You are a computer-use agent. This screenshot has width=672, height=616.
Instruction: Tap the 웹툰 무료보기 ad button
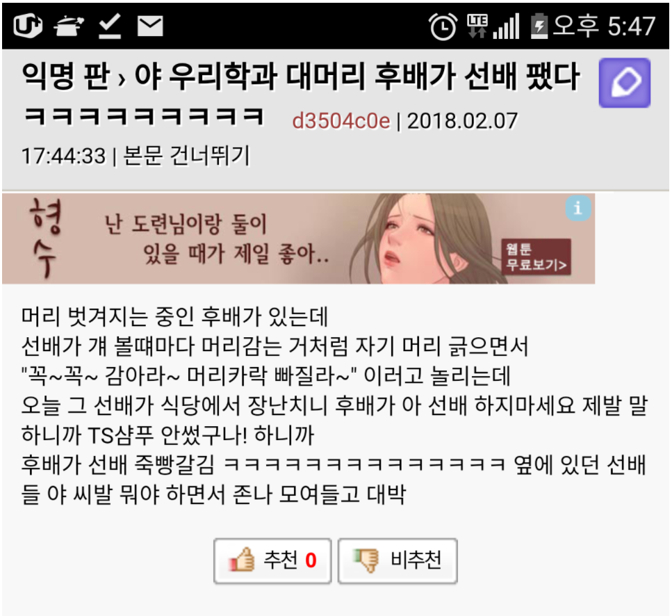(x=536, y=257)
